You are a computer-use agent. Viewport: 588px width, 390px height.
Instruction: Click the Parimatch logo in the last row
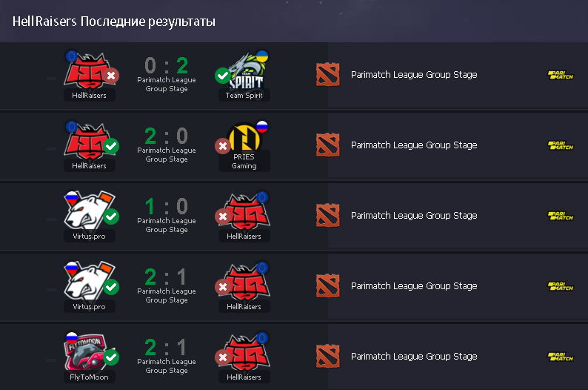coord(561,357)
